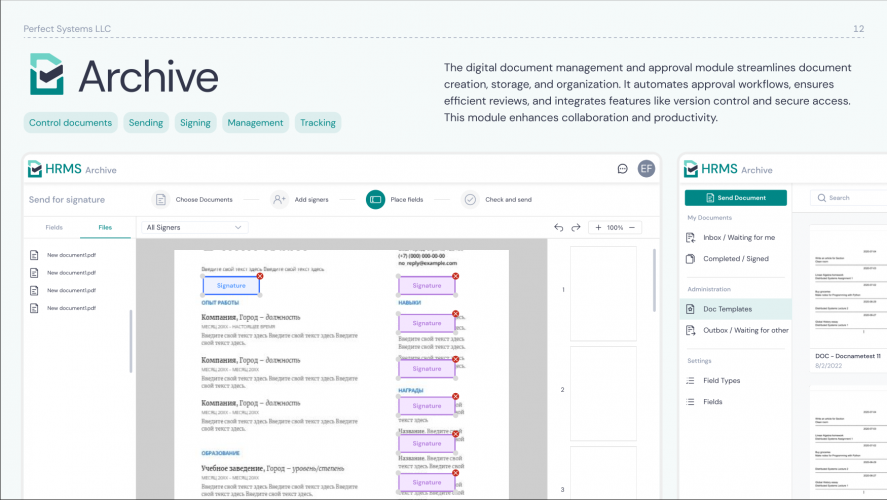887x500 pixels.
Task: Click the Choose Documents step icon
Action: pyautogui.click(x=161, y=200)
